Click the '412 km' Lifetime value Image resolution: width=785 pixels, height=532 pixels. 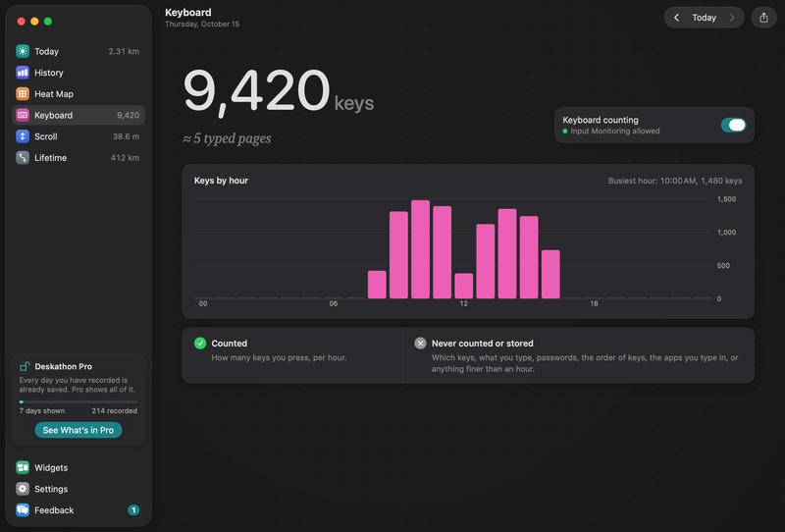[125, 158]
